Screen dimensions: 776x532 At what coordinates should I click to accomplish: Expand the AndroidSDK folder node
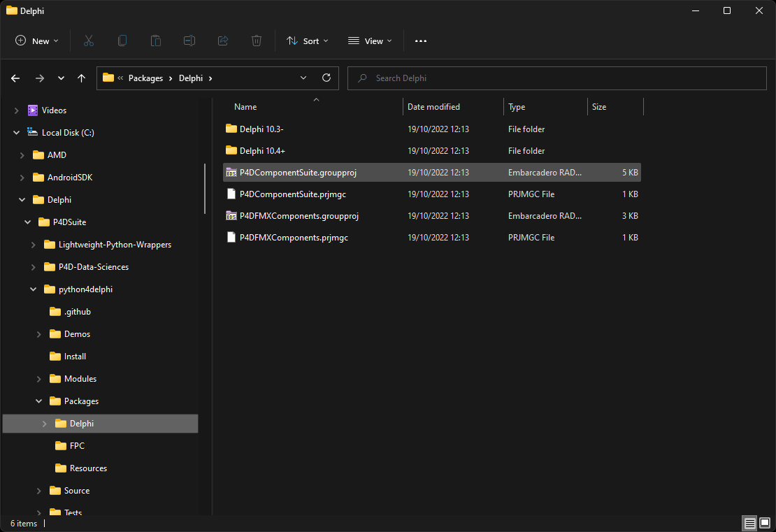[22, 177]
